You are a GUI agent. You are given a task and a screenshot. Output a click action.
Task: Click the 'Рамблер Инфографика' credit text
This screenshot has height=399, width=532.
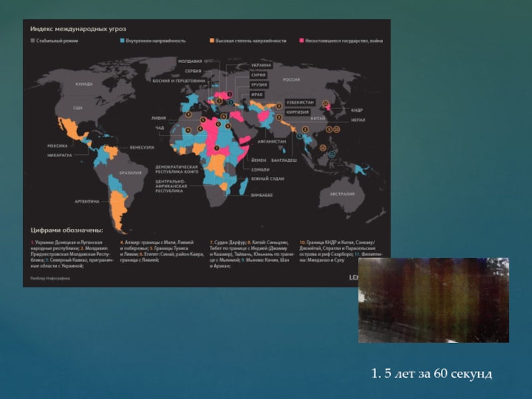point(51,278)
